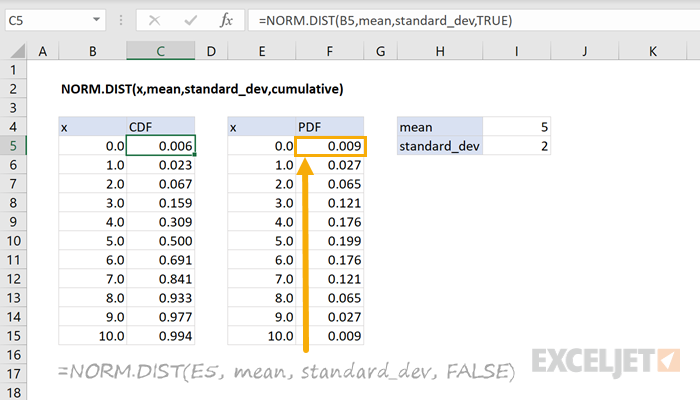Select cell B5 showing 0.0
The image size is (700, 400).
[x=92, y=146]
